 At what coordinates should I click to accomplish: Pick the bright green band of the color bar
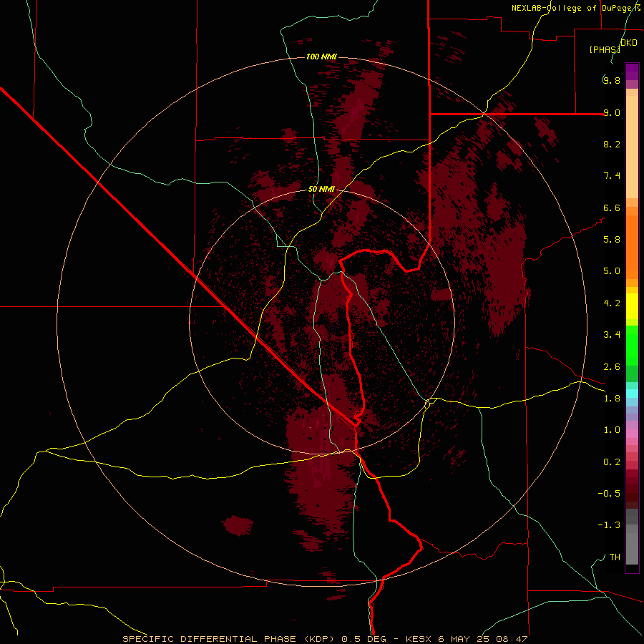point(632,346)
